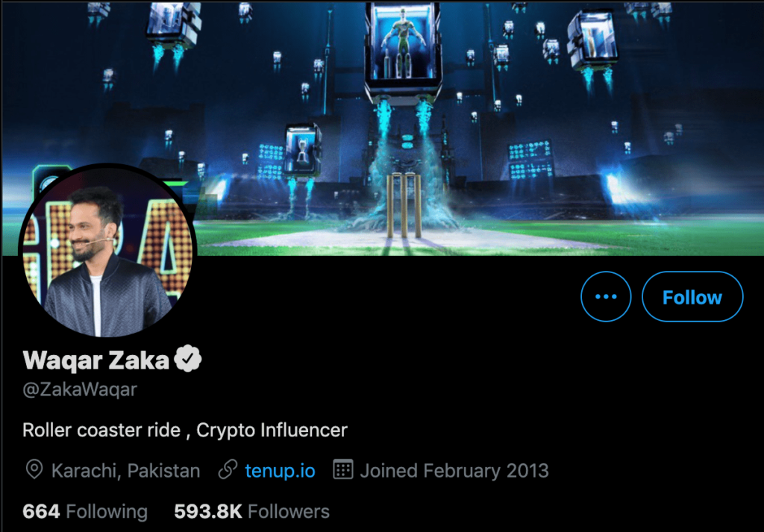
Task: Click the @ZakaWaqar username handle
Action: tap(78, 389)
